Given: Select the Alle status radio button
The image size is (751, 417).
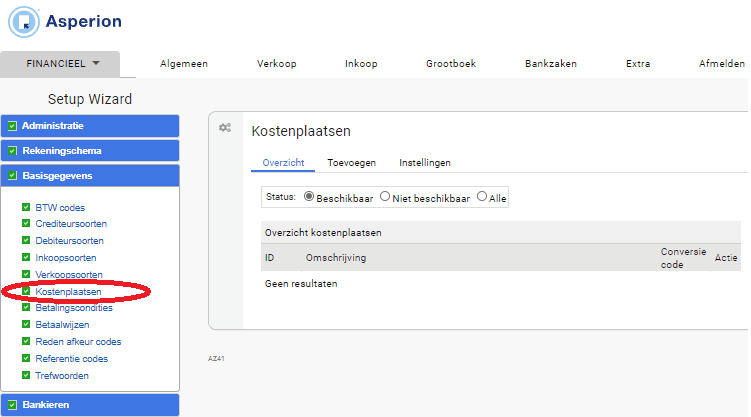Looking at the screenshot, I should [x=482, y=196].
